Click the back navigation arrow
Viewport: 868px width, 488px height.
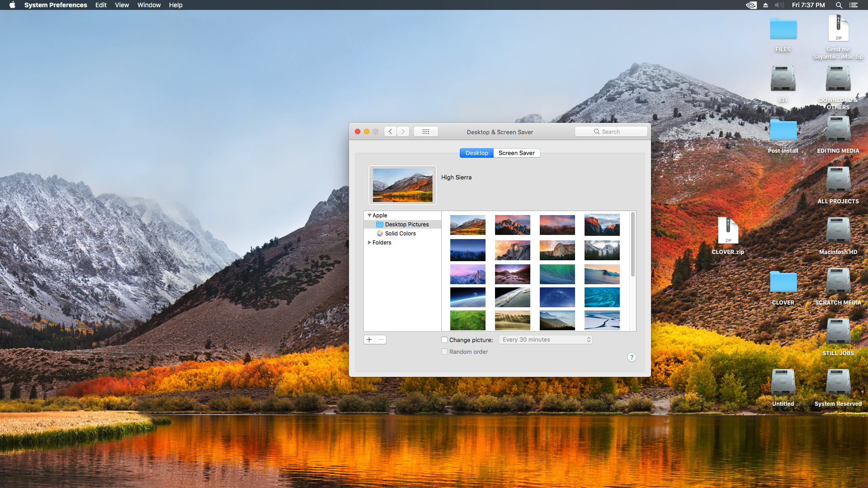tap(391, 131)
